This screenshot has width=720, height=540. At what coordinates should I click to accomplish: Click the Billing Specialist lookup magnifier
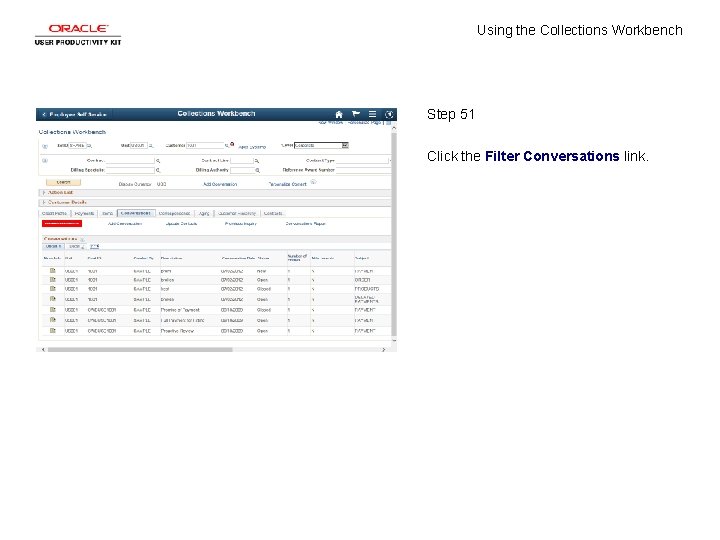pyautogui.click(x=158, y=170)
